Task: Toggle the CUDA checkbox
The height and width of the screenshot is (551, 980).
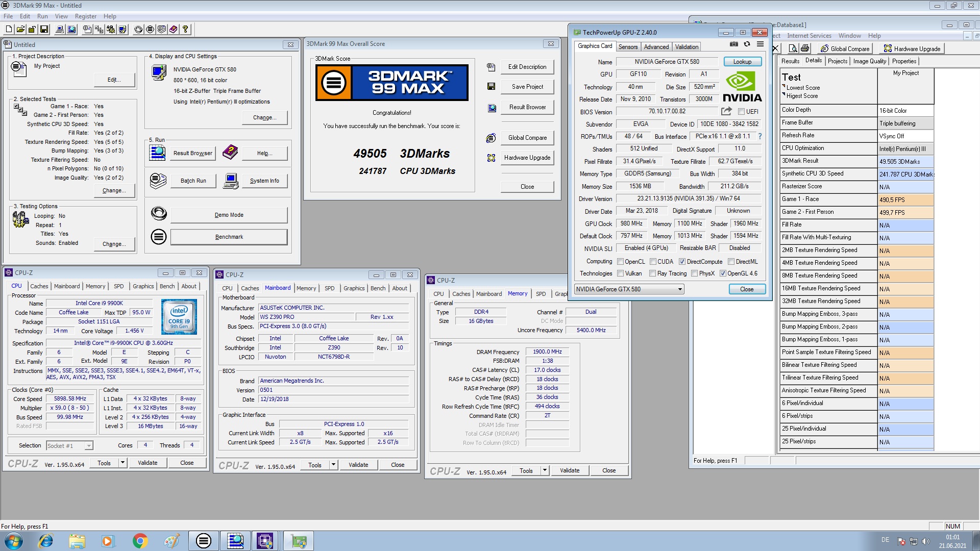Action: click(x=653, y=262)
